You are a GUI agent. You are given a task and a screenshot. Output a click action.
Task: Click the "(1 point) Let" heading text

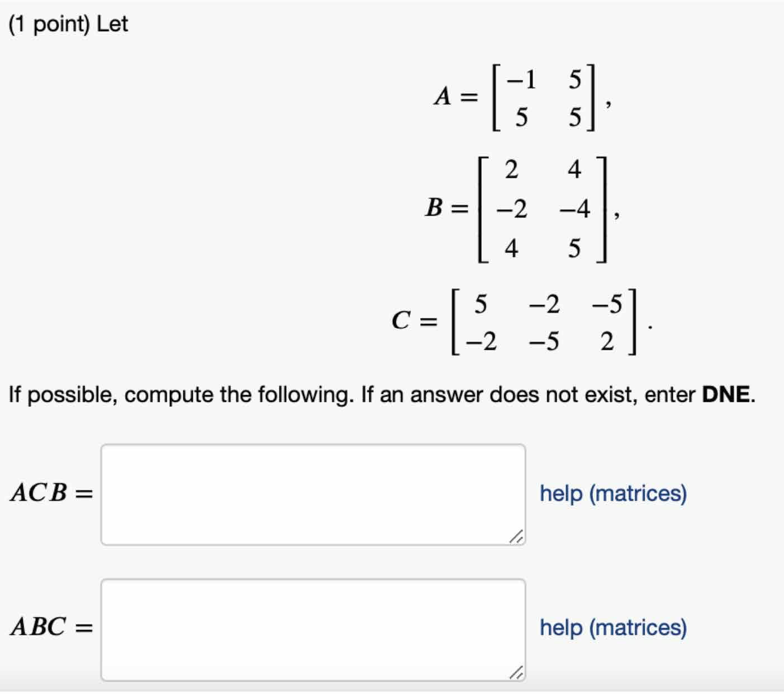tap(68, 24)
